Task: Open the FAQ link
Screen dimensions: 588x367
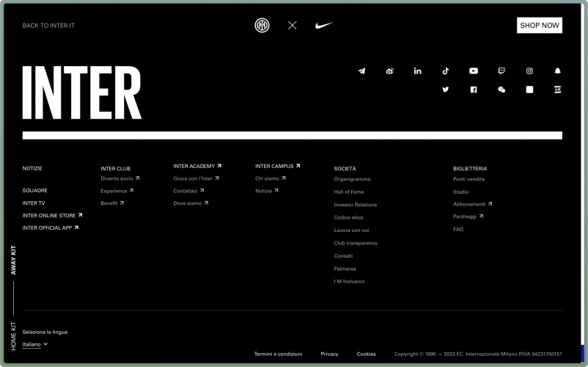Action: tap(458, 229)
